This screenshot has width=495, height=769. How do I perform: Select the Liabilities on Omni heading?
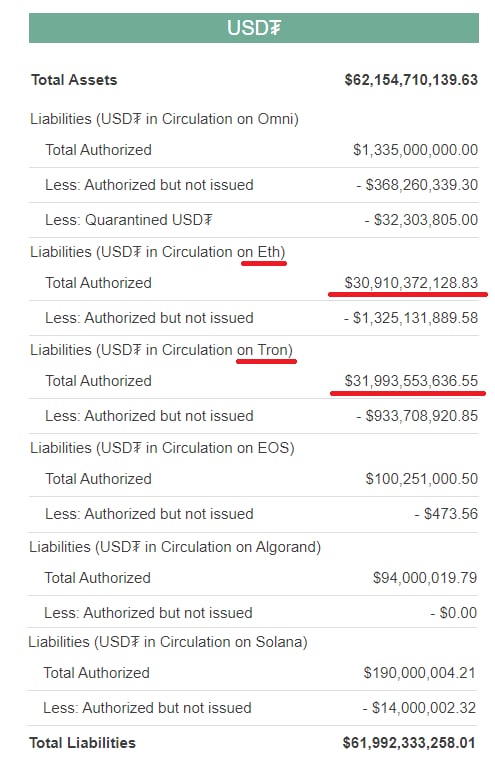pos(164,119)
